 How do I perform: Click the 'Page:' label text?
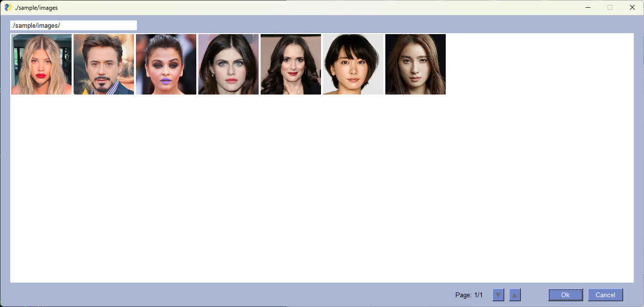pyautogui.click(x=463, y=295)
